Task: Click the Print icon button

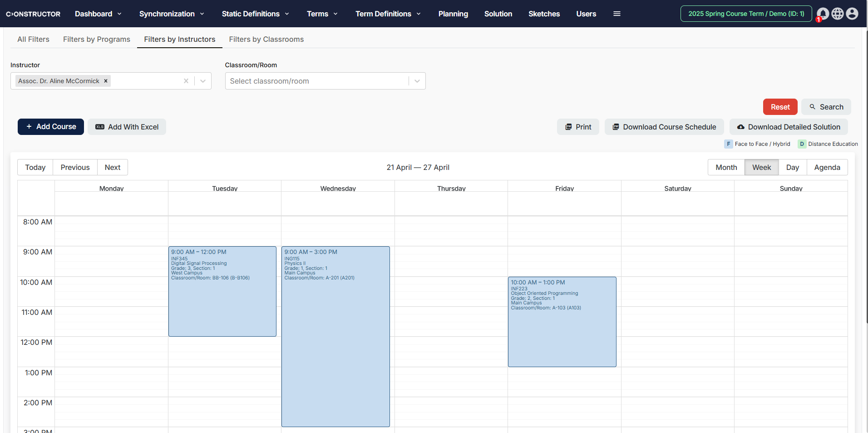Action: pos(569,127)
